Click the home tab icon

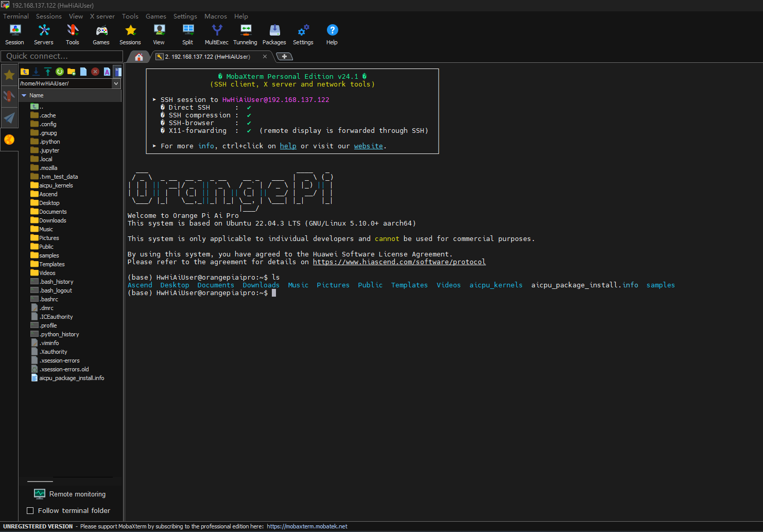pyautogui.click(x=139, y=57)
